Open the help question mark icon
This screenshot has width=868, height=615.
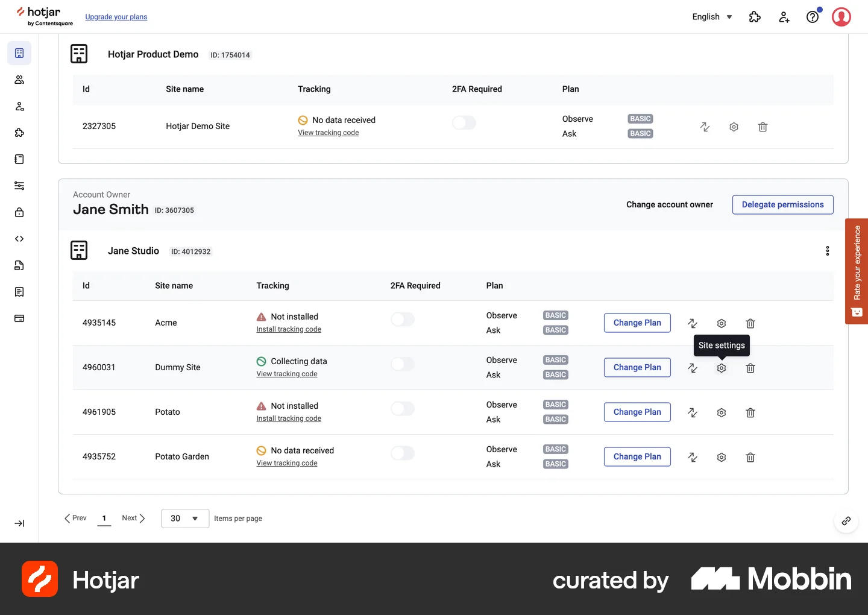pos(813,17)
